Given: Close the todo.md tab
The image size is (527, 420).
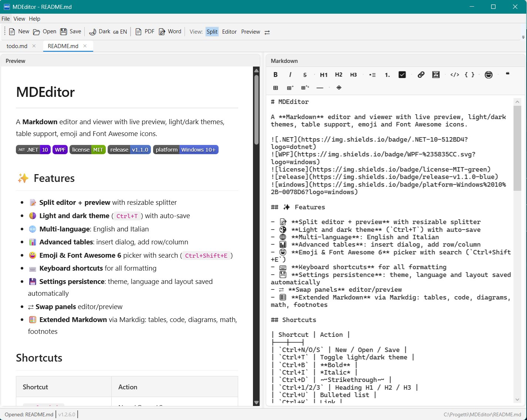Looking at the screenshot, I should (x=34, y=46).
